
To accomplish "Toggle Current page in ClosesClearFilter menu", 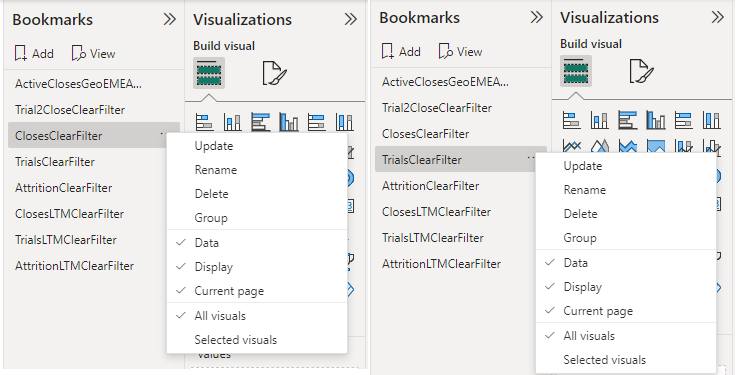I will pyautogui.click(x=257, y=291).
